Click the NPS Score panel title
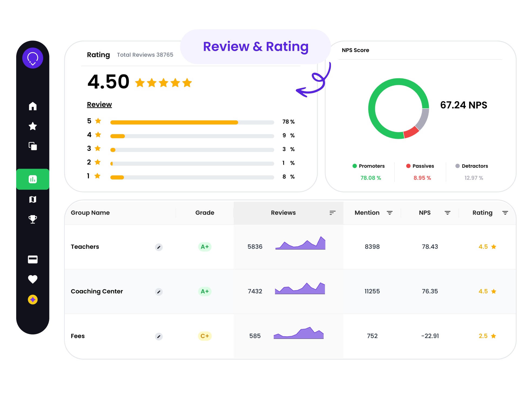Image resolution: width=532 pixels, height=396 pixels. tap(355, 50)
